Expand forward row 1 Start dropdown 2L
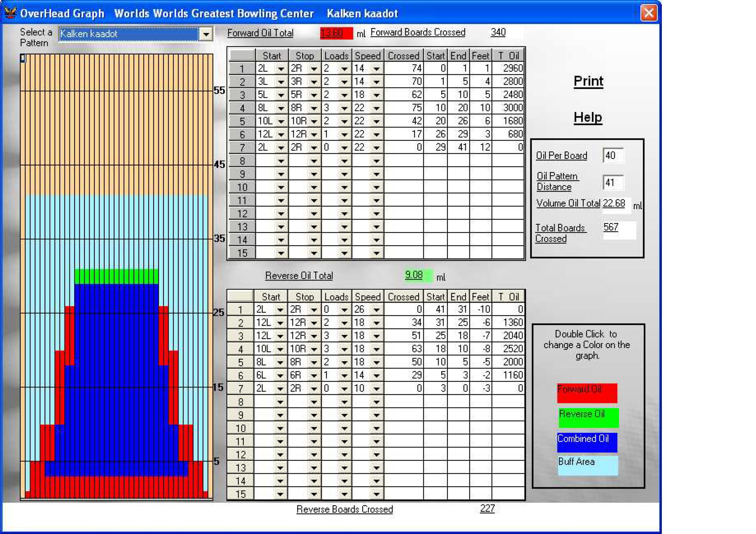The width and height of the screenshot is (756, 534). [281, 68]
